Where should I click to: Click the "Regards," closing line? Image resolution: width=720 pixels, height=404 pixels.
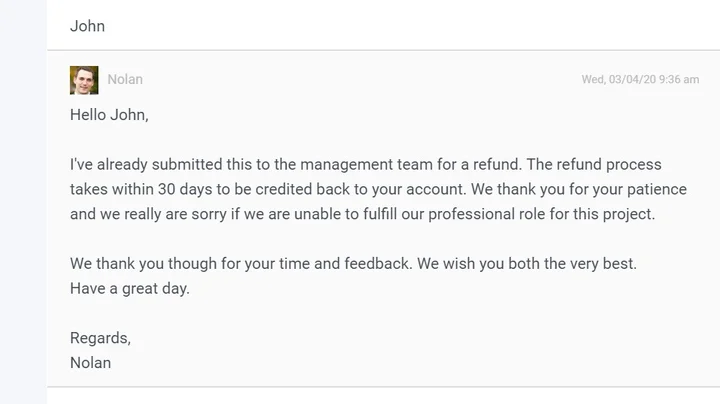tap(100, 338)
